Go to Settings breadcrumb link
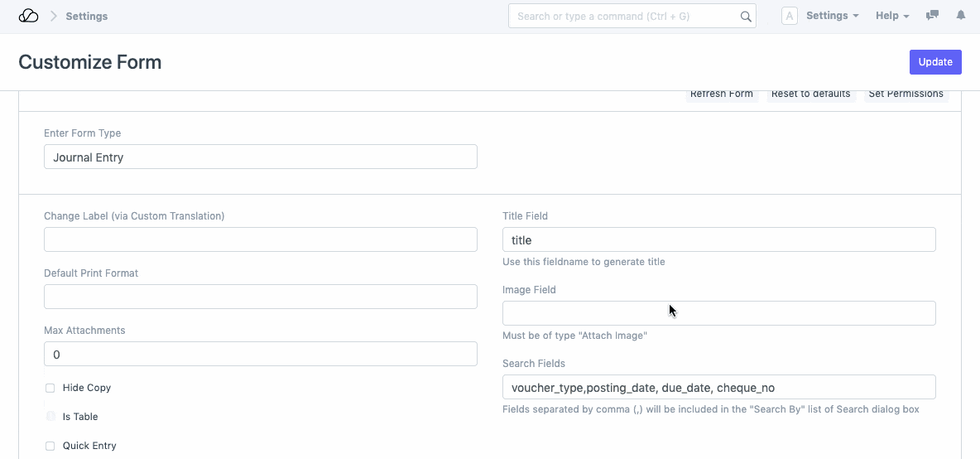The image size is (980, 459). (x=87, y=17)
